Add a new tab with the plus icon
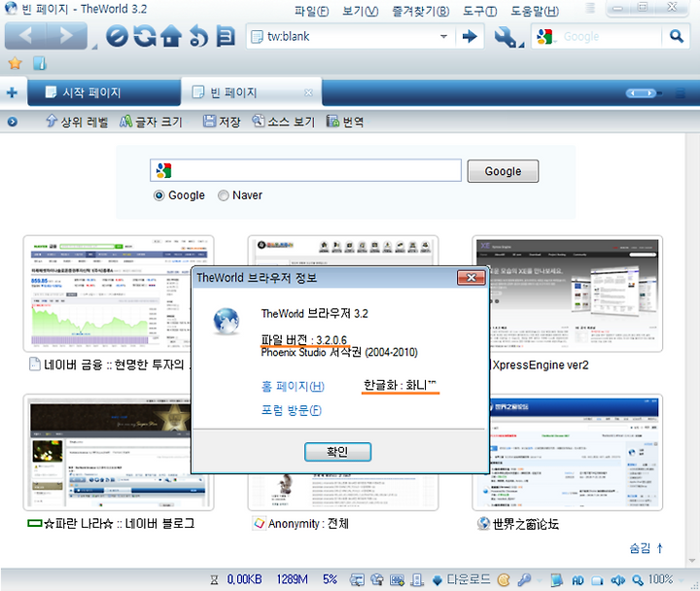Image resolution: width=700 pixels, height=591 pixels. click(x=12, y=92)
